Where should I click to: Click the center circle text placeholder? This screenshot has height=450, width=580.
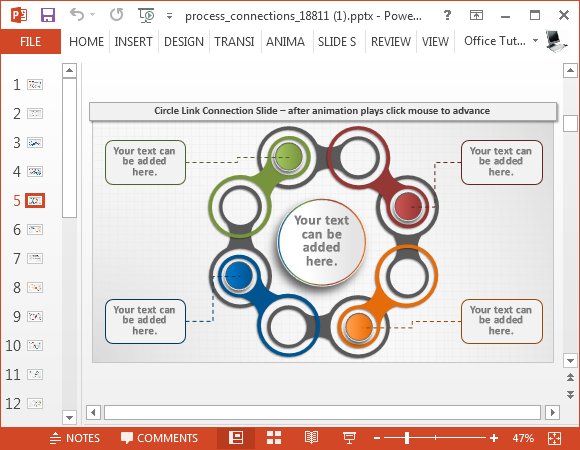[x=321, y=242]
